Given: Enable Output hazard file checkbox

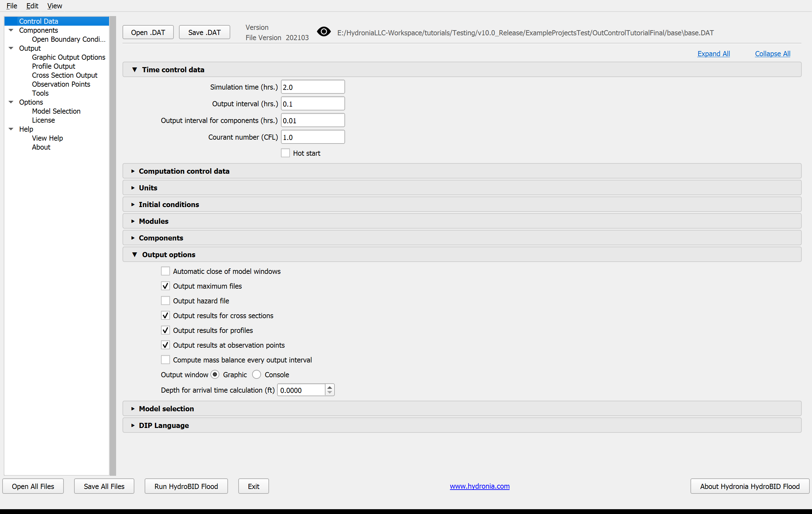Looking at the screenshot, I should click(x=165, y=301).
